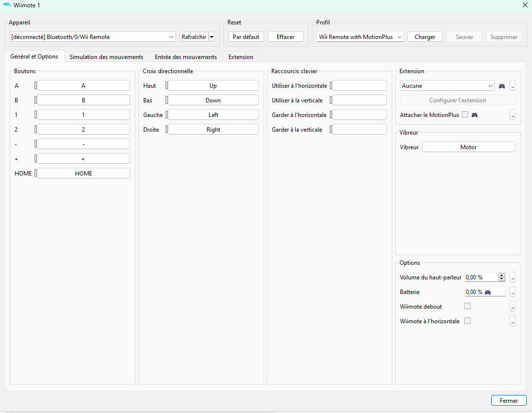Enable the Attacher le MotionPlus checkbox

(465, 115)
